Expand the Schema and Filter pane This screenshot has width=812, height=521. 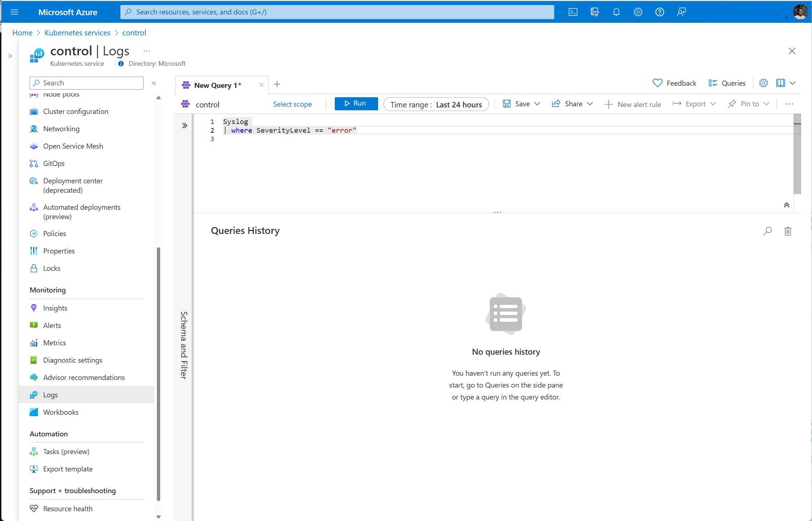(x=184, y=125)
